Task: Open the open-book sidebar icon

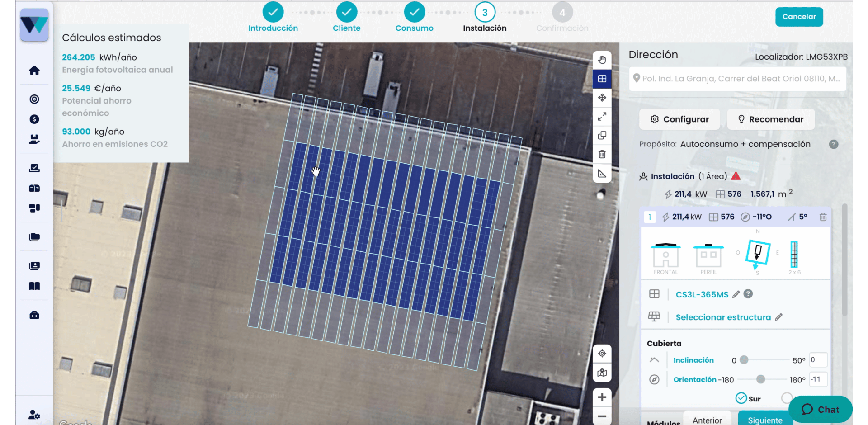Action: pos(34,286)
